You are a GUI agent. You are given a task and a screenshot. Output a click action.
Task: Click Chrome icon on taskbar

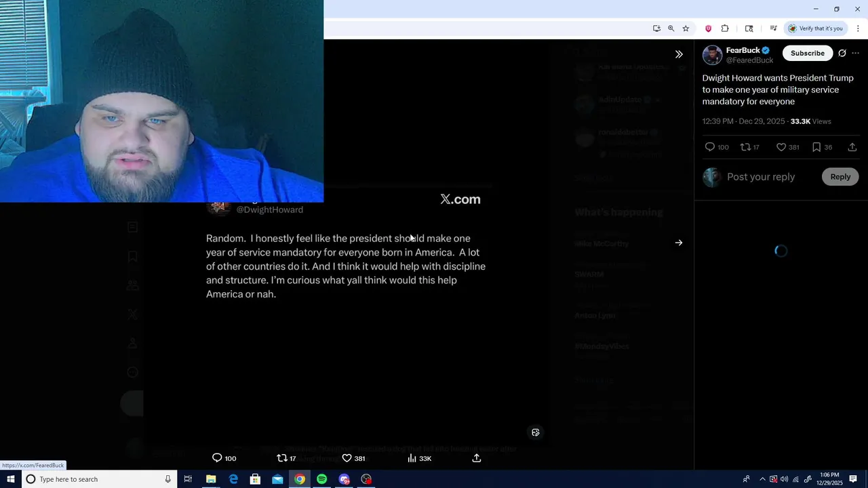pyautogui.click(x=300, y=479)
